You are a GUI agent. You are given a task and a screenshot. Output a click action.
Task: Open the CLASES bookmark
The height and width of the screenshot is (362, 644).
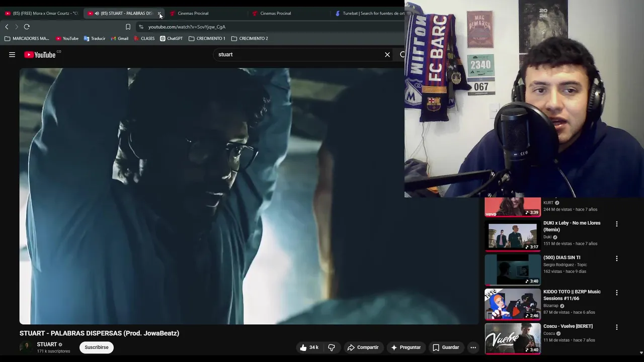coord(144,38)
